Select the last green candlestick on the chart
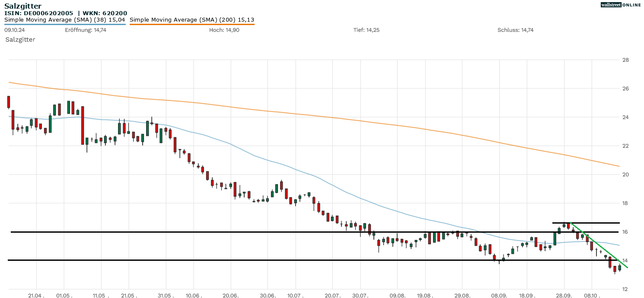Viewport: 644px width, 298px height. 619,268
